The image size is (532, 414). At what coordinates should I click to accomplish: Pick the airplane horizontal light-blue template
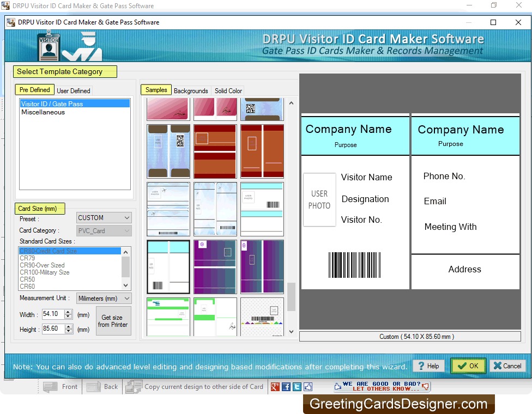point(168,209)
